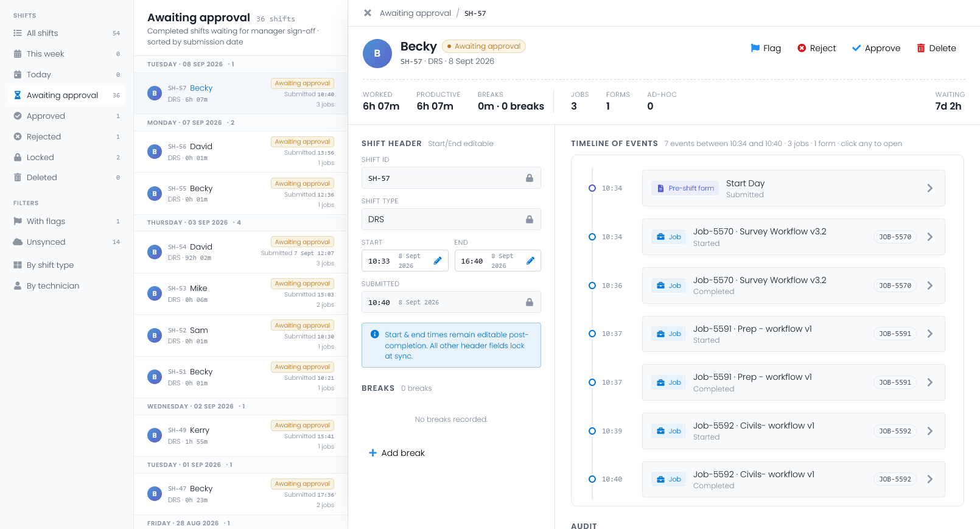Open Locked shifts list

pos(67,157)
